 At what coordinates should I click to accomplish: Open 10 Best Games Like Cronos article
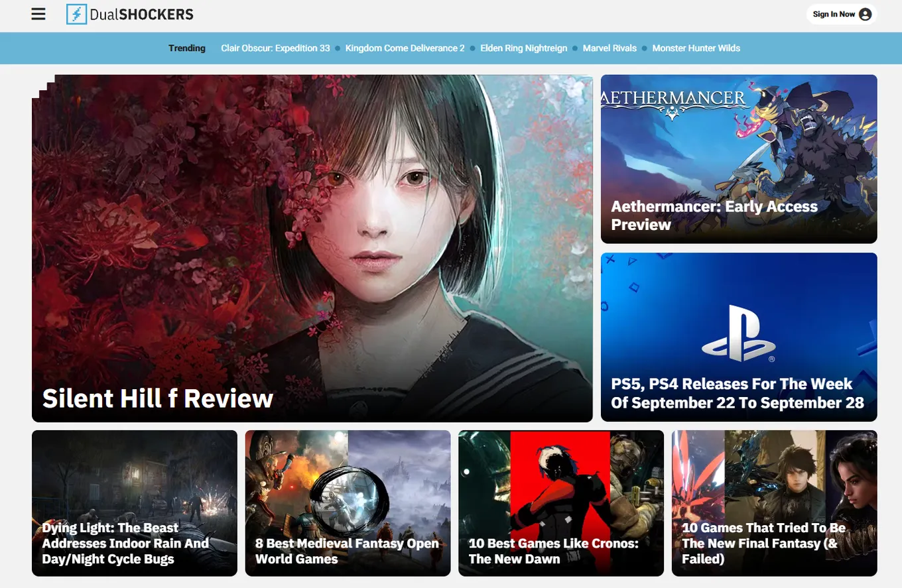[x=554, y=552]
